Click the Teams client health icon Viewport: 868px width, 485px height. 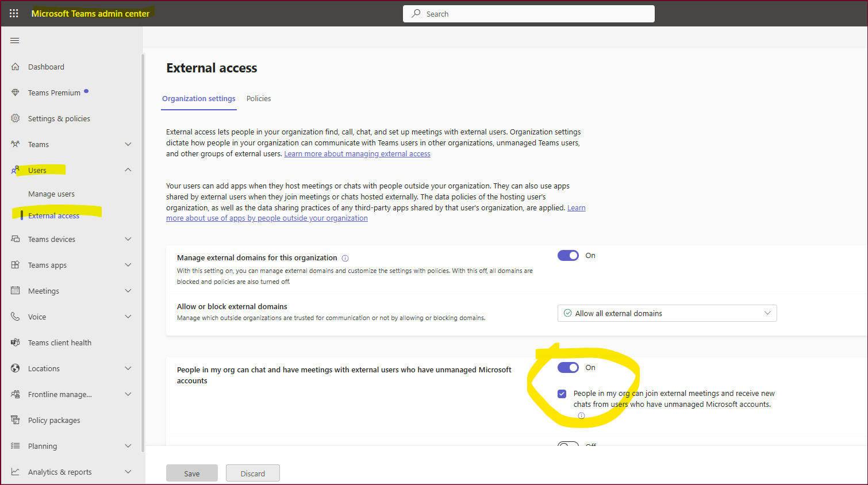[16, 342]
